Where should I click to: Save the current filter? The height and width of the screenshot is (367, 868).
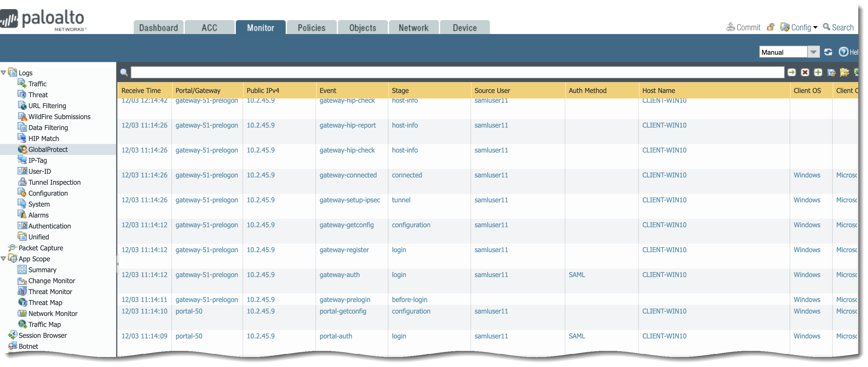(x=831, y=72)
